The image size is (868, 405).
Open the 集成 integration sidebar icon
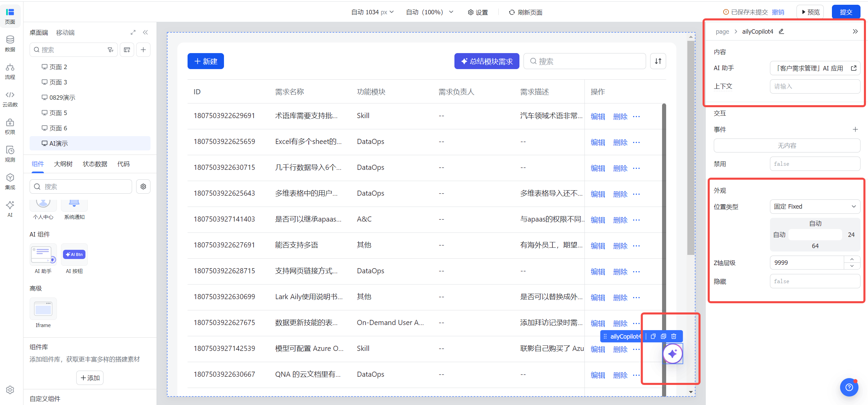pyautogui.click(x=10, y=182)
